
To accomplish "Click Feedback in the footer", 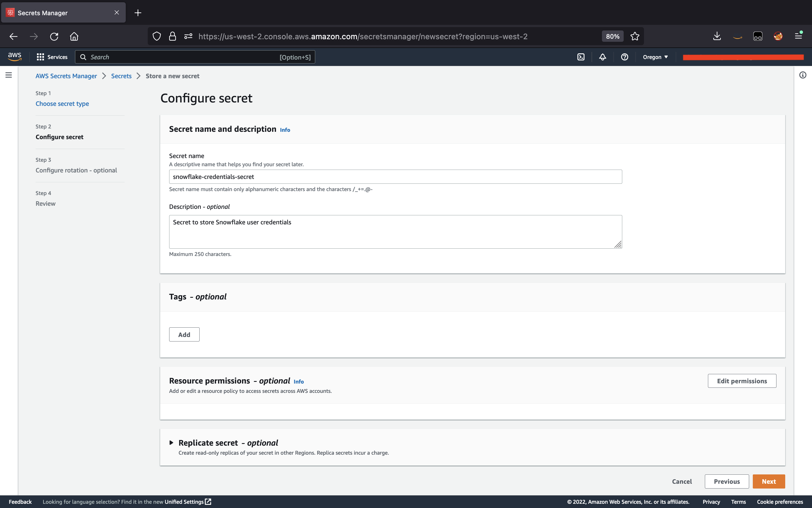I will tap(20, 502).
